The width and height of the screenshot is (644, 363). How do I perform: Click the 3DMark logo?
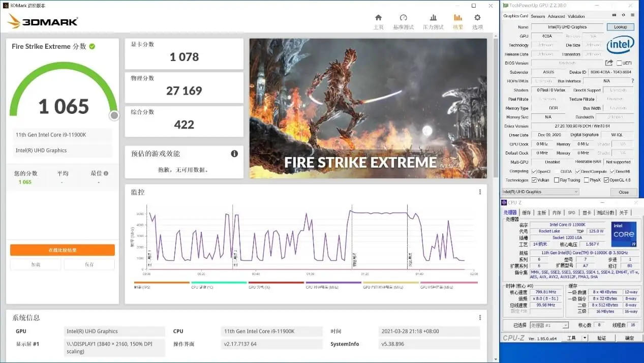coord(43,21)
